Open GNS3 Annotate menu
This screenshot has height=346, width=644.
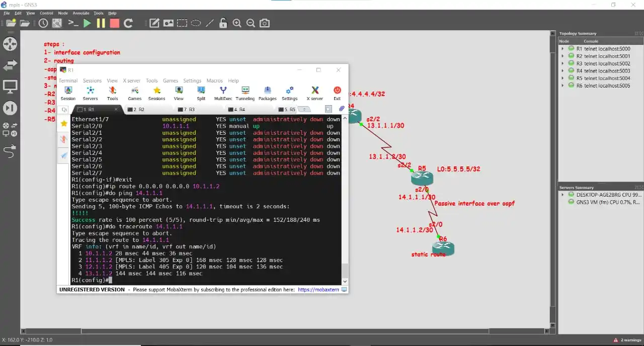[81, 13]
